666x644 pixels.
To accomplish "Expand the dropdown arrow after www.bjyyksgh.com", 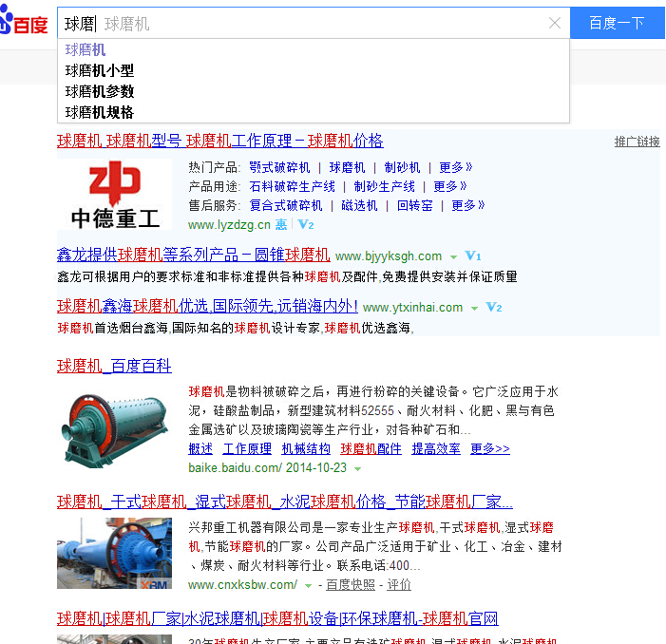I will pyautogui.click(x=453, y=257).
